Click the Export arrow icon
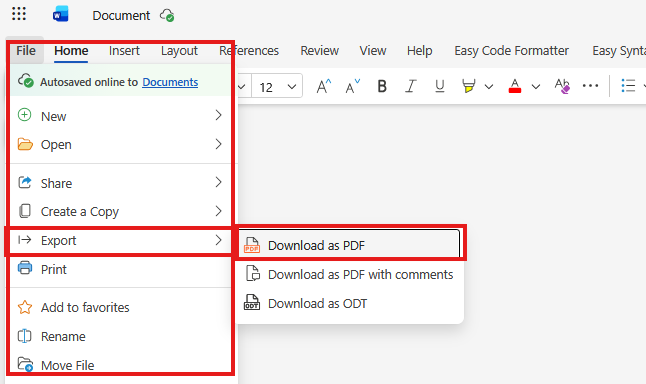 coord(24,240)
